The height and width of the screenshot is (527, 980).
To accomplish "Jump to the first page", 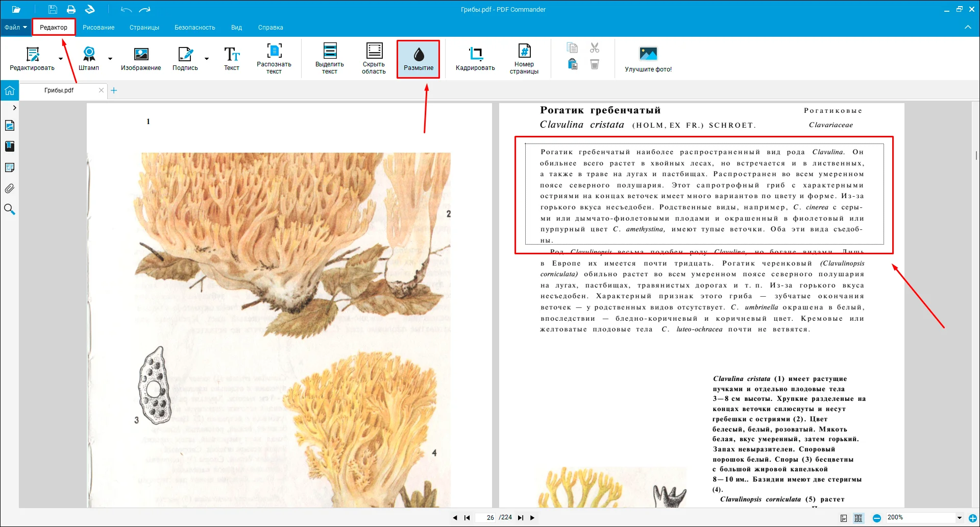I will pyautogui.click(x=467, y=518).
